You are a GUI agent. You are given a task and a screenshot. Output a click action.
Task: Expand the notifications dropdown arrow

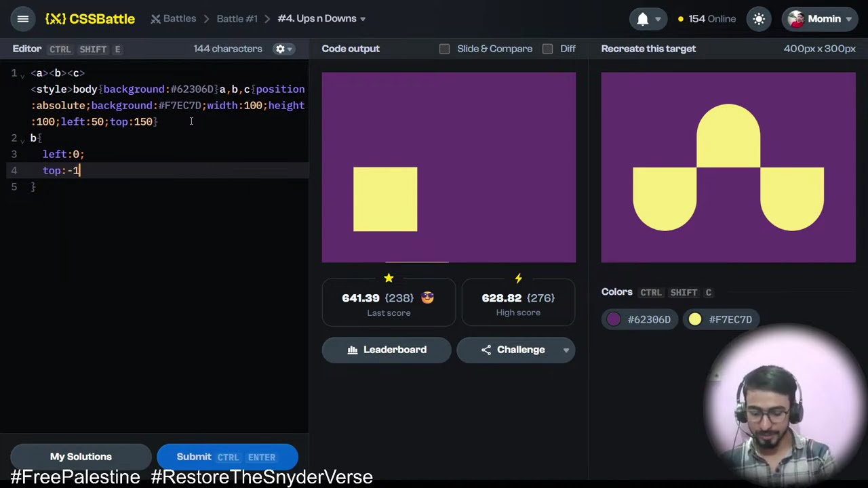[658, 19]
